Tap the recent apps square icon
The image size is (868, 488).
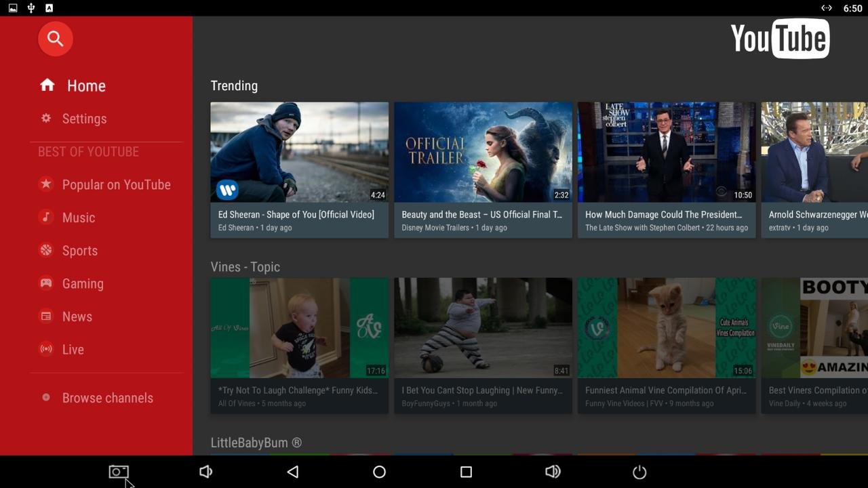click(x=466, y=472)
